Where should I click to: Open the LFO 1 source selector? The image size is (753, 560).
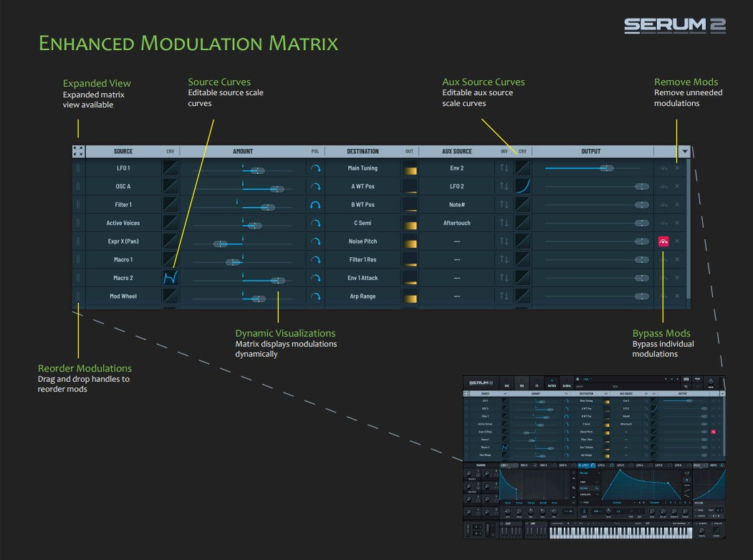(123, 168)
